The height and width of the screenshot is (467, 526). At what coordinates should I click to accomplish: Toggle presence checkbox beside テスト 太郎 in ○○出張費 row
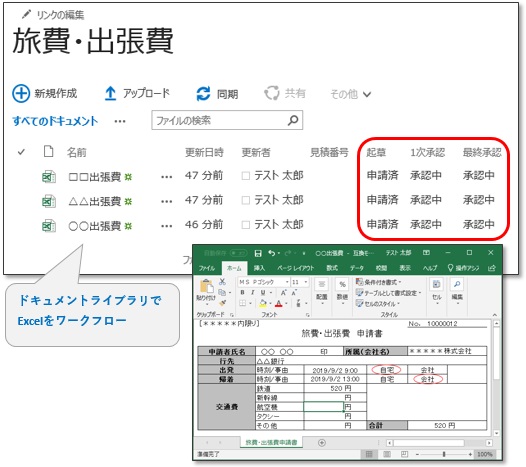click(246, 225)
